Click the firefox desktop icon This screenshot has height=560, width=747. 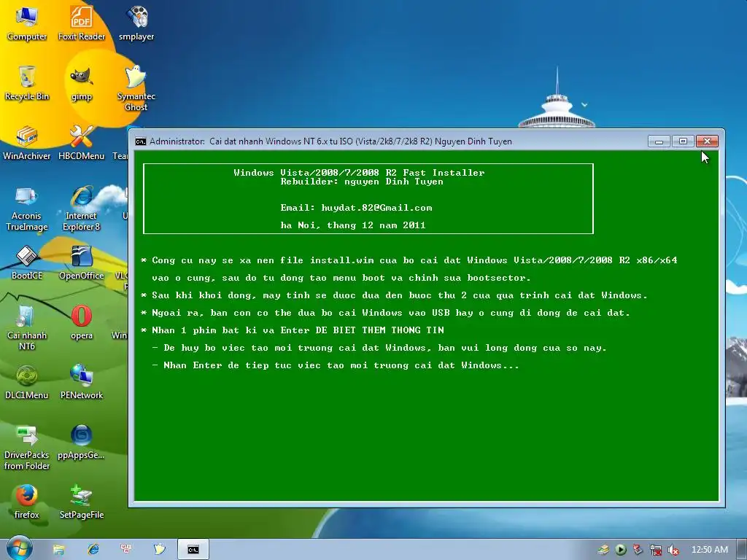(27, 502)
